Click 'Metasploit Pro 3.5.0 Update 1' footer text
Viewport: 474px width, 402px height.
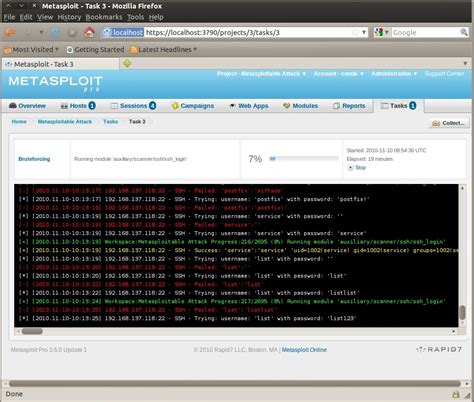tap(49, 350)
